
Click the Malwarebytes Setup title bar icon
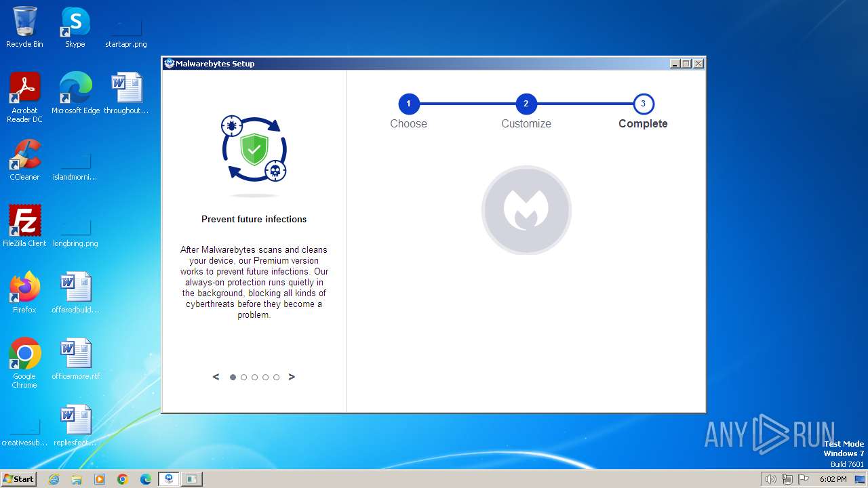click(170, 64)
